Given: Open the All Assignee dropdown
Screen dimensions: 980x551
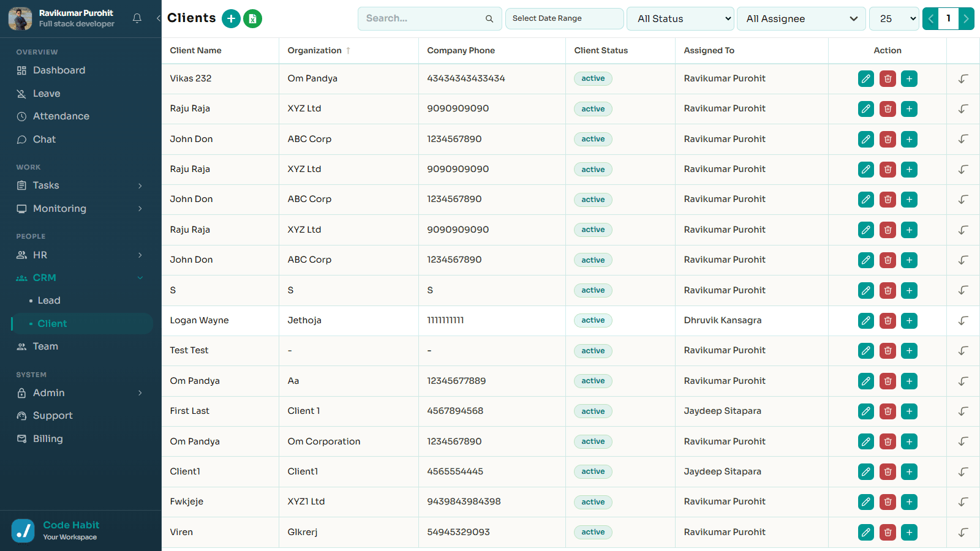Looking at the screenshot, I should (x=801, y=19).
